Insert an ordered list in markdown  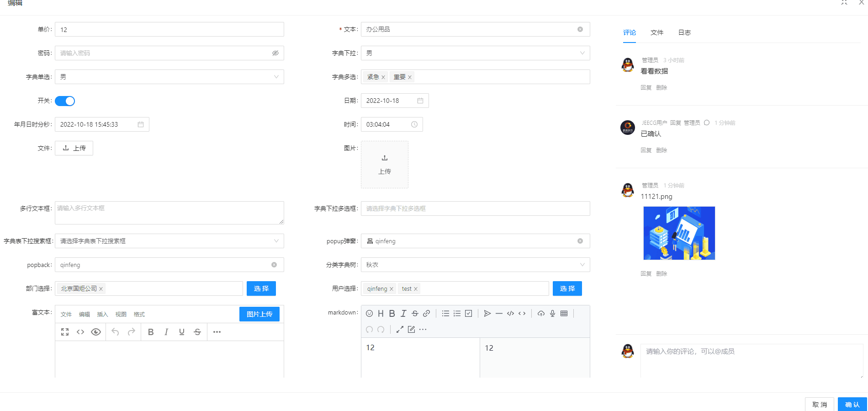(x=457, y=314)
